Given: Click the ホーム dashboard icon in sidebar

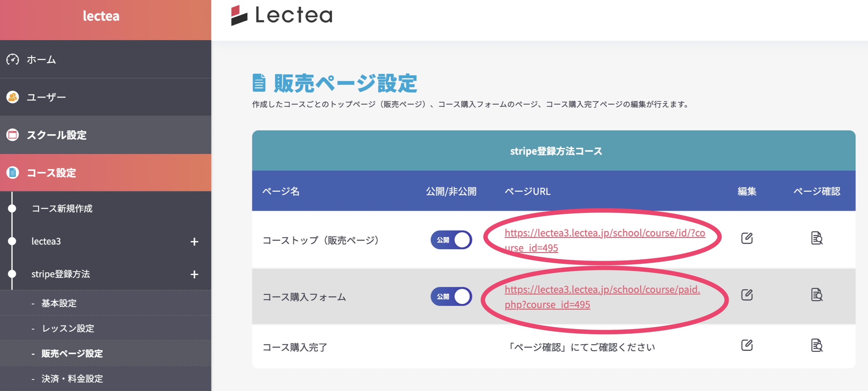Looking at the screenshot, I should (x=13, y=60).
